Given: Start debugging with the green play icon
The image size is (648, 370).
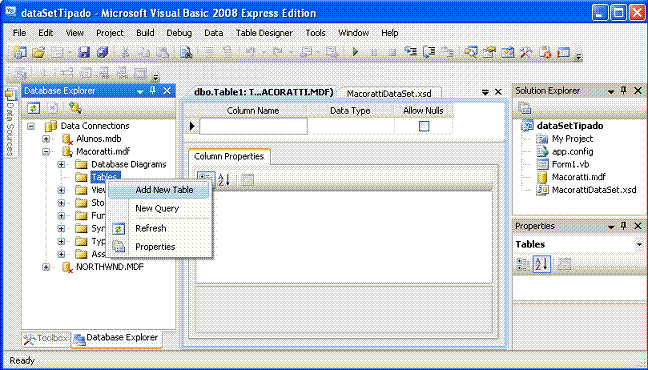Looking at the screenshot, I should coord(355,52).
